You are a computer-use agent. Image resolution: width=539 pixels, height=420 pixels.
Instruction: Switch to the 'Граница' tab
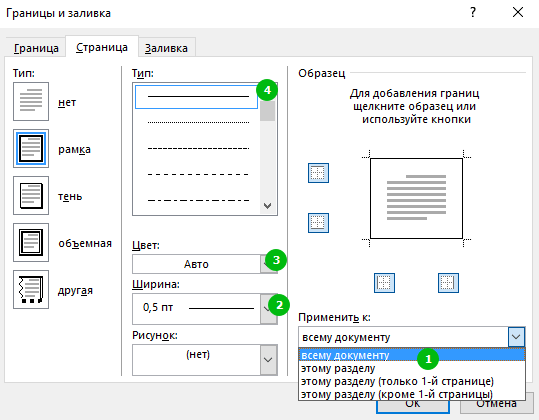[x=36, y=48]
